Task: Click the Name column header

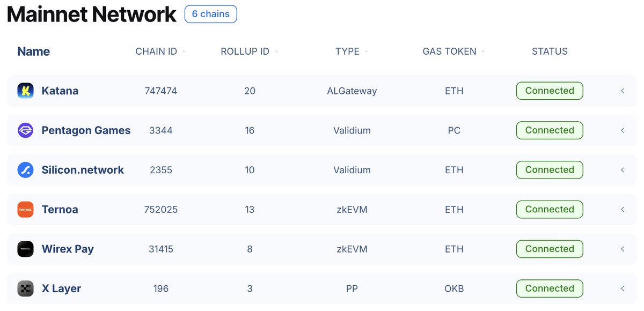Action: (33, 51)
